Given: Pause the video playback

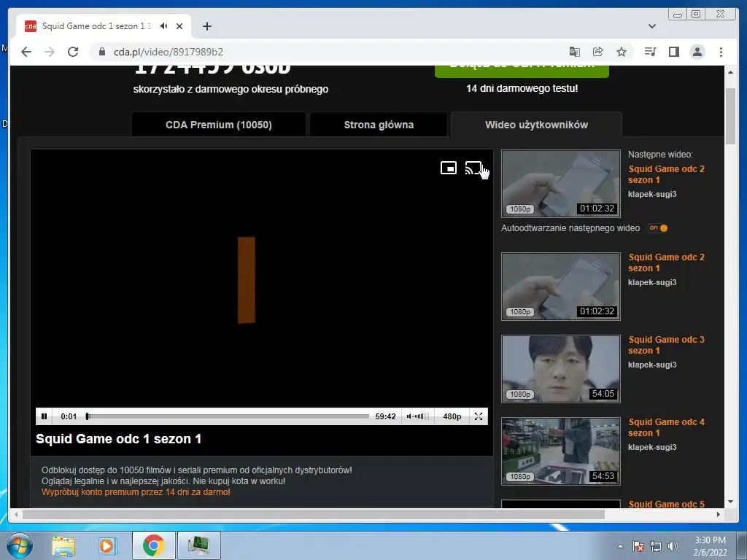Looking at the screenshot, I should click(44, 416).
